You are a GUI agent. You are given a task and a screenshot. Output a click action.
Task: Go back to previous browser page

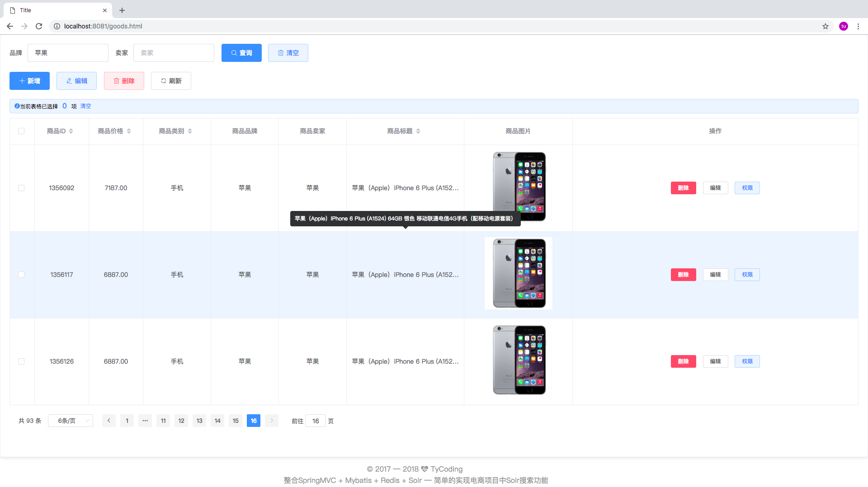[10, 26]
